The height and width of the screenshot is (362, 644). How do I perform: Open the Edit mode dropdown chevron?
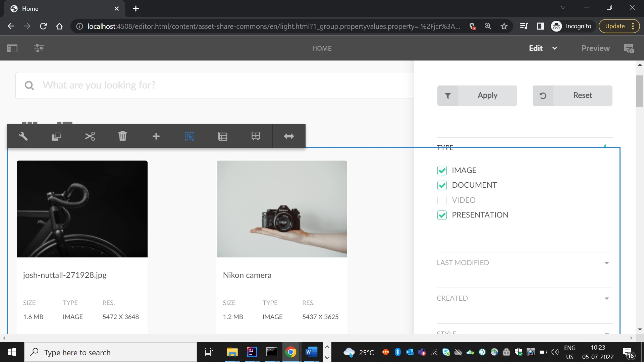[555, 48]
